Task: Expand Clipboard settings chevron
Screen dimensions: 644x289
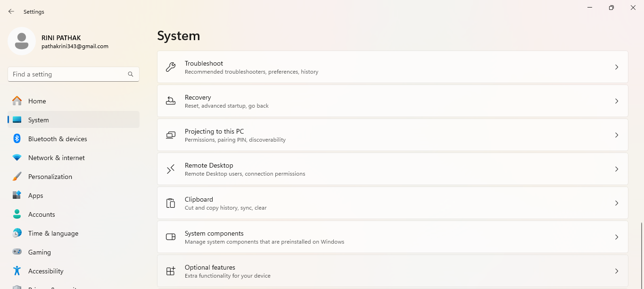Action: tap(616, 203)
